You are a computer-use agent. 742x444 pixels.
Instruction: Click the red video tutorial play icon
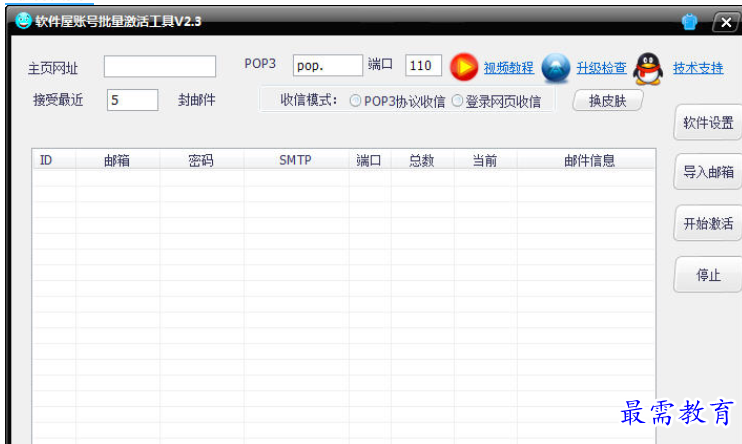coord(464,67)
